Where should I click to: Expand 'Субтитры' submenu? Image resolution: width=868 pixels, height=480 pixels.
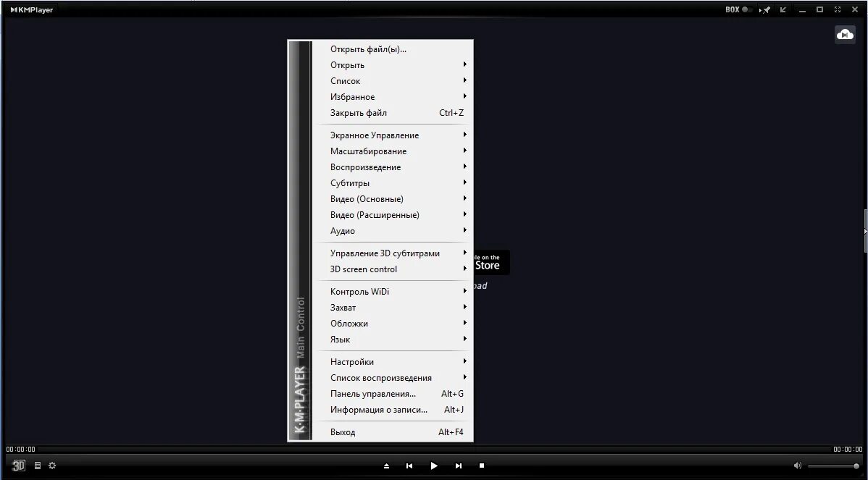(393, 183)
